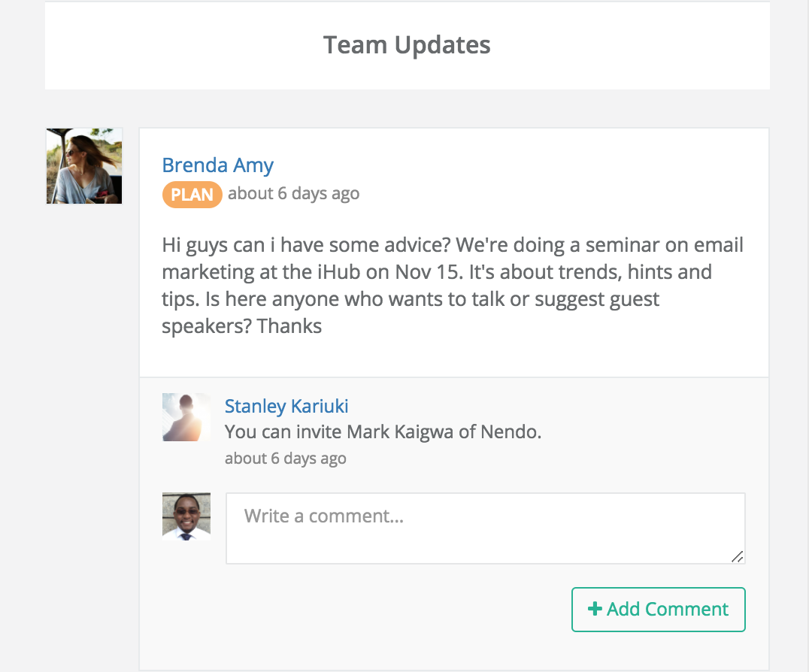Click your avatar beside the comment box
Screen dimensions: 809x672
(186, 516)
